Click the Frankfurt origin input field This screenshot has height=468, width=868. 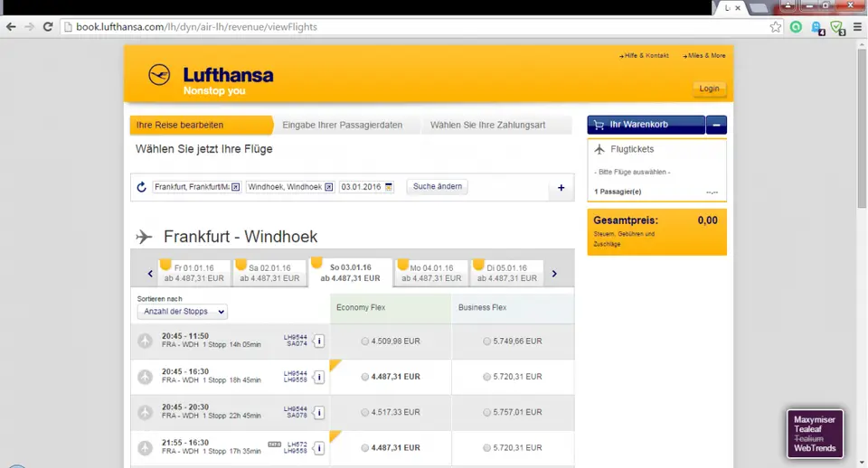click(x=196, y=187)
